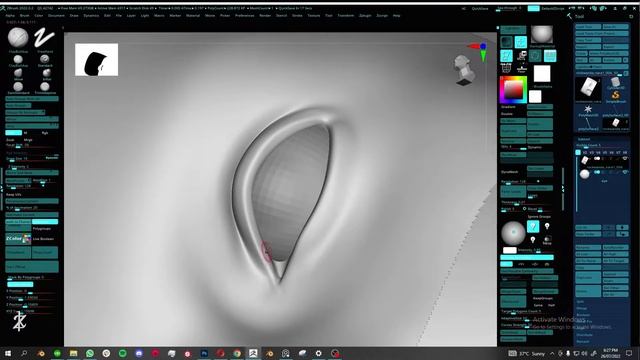The image size is (640, 360).
Task: Choose the Standard brush icon
Action: click(45, 59)
